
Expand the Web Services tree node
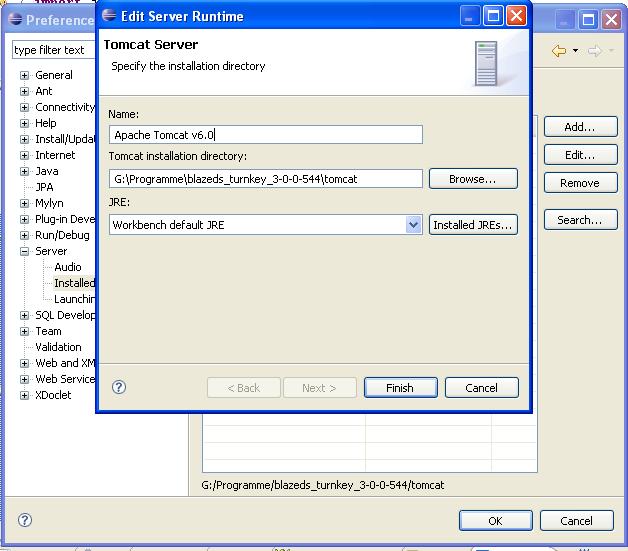coord(24,380)
